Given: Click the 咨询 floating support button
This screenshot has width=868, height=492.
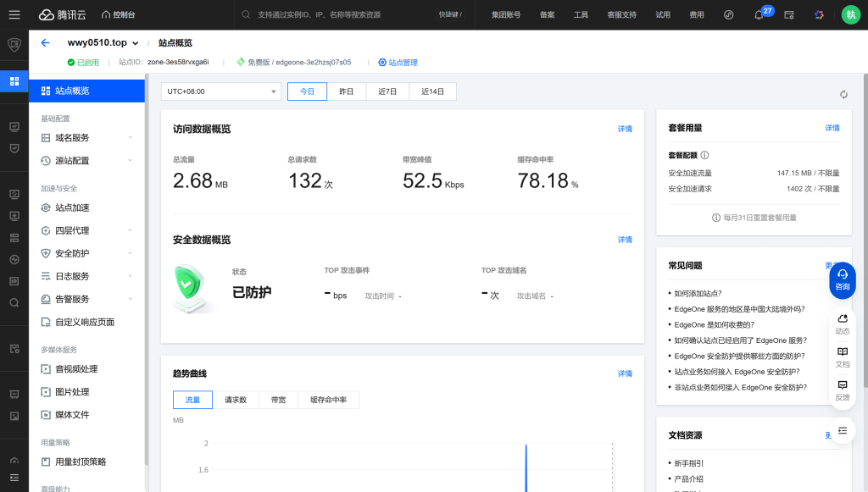Looking at the screenshot, I should click(x=842, y=279).
